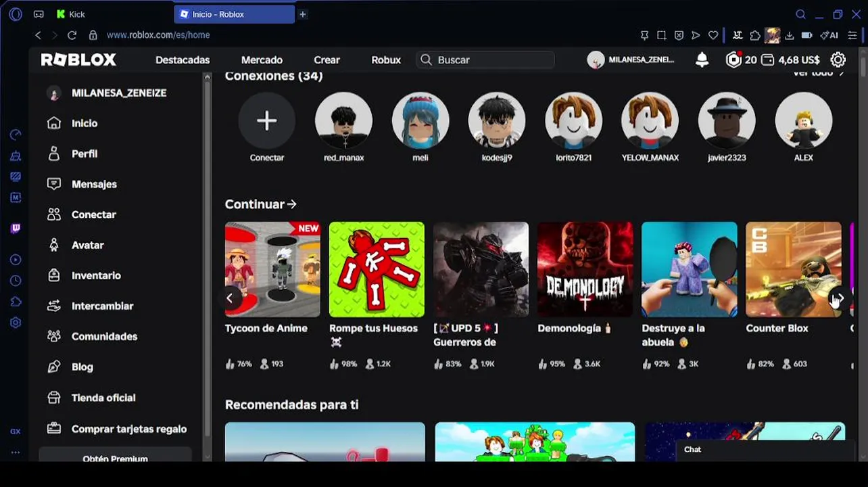Open the browser tab search magnifier
868x487 pixels.
800,14
